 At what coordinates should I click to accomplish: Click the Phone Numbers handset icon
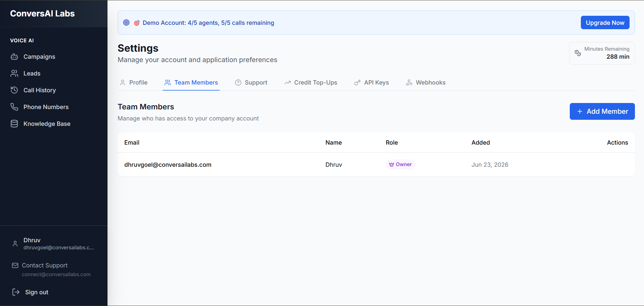[x=14, y=107]
